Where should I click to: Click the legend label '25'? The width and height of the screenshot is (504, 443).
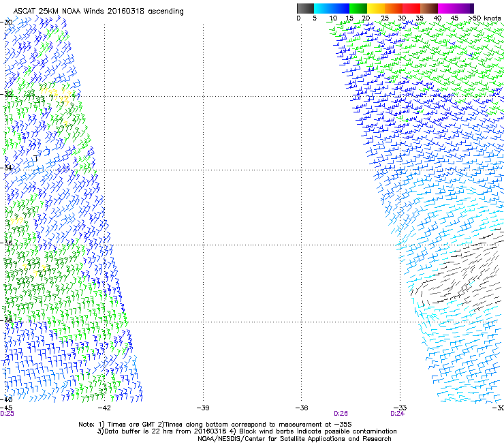click(x=385, y=18)
